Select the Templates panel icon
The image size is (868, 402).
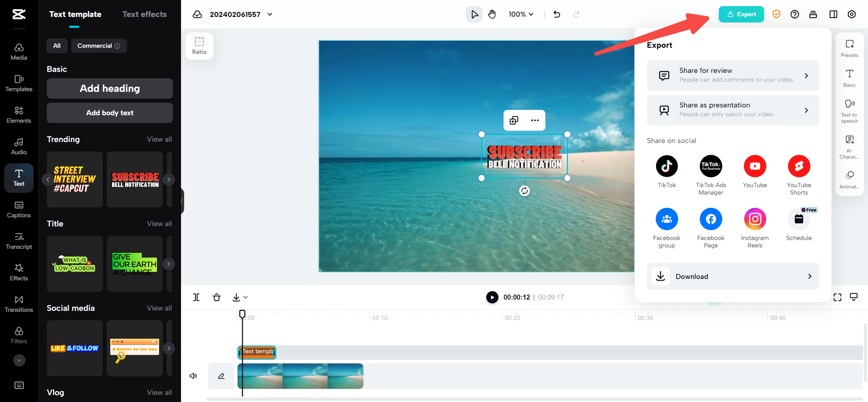coord(19,83)
